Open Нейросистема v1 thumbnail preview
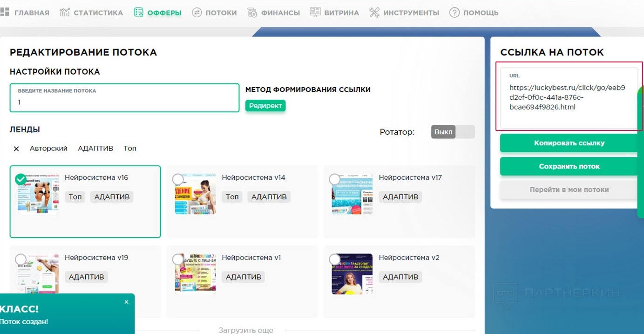The image size is (644, 334). coord(196,274)
